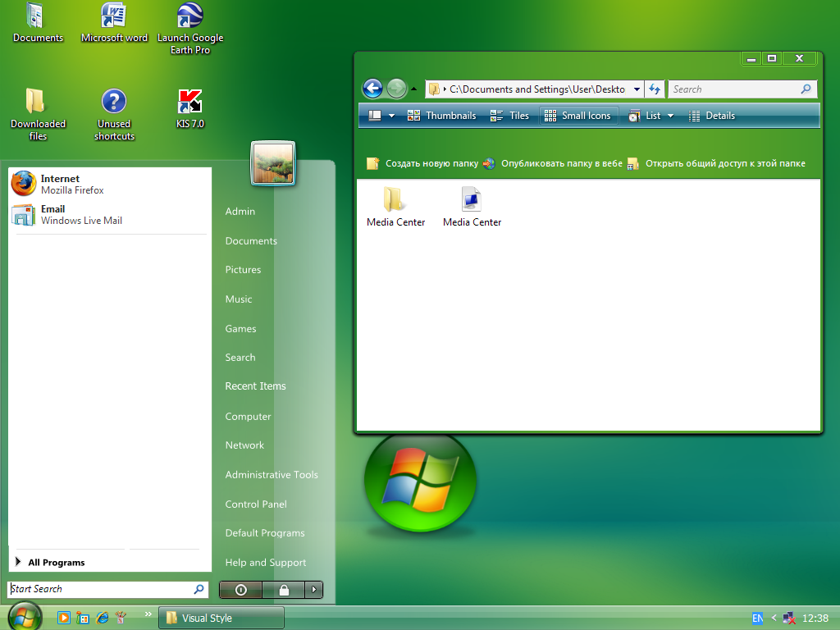The width and height of the screenshot is (840, 630).
Task: Switch to Thumbnails view
Action: pos(442,116)
